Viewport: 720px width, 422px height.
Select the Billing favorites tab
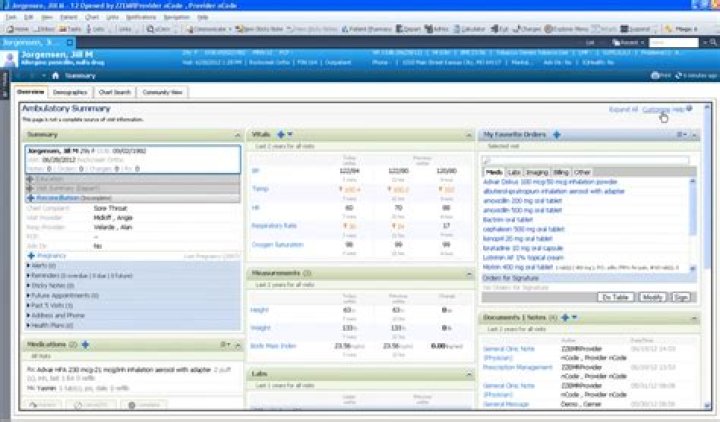pos(561,172)
